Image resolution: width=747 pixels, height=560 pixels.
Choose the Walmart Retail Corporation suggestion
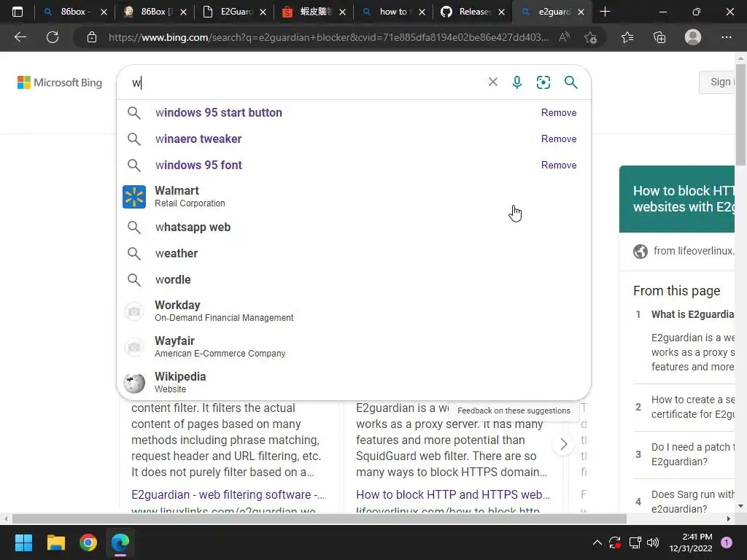coord(354,196)
